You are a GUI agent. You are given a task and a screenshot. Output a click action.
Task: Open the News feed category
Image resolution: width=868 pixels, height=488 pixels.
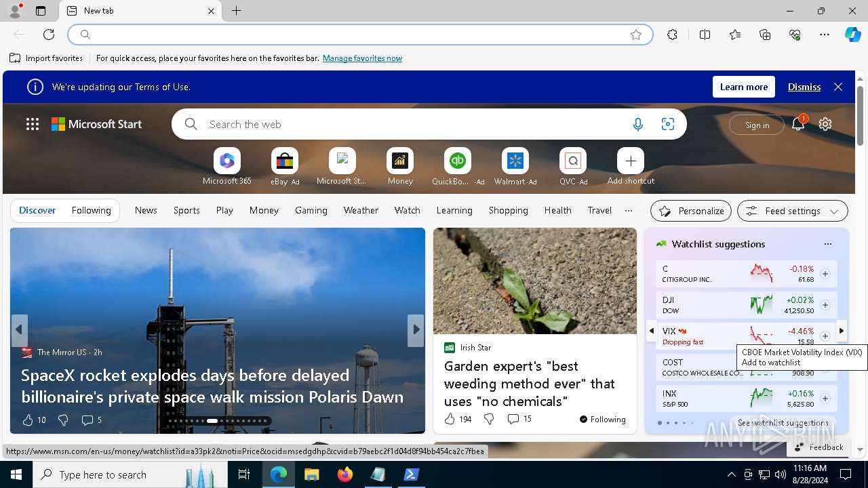[146, 210]
